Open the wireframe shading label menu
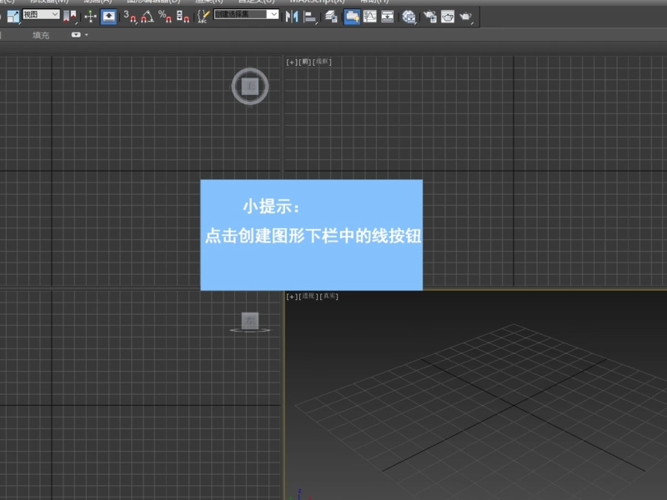 pos(322,62)
